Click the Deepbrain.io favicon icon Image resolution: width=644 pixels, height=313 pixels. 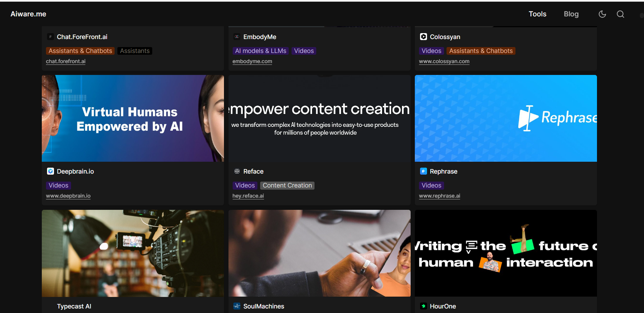pyautogui.click(x=51, y=171)
